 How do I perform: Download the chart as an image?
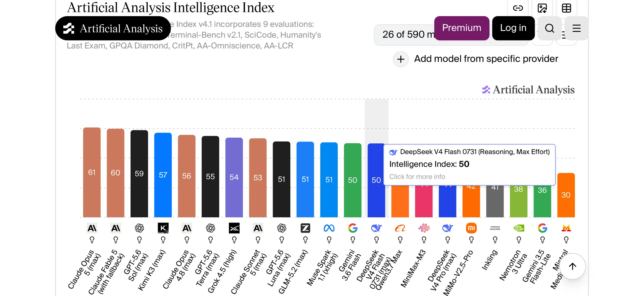coord(542,8)
